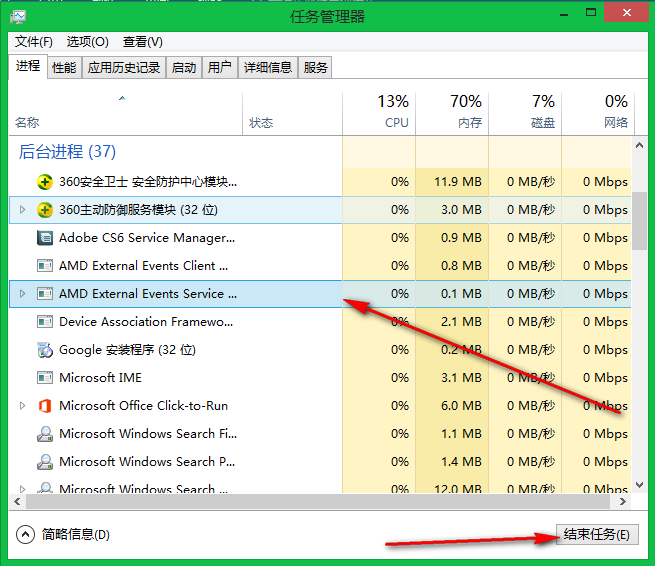Switch to the 用户 tab
655x566 pixels.
point(220,67)
